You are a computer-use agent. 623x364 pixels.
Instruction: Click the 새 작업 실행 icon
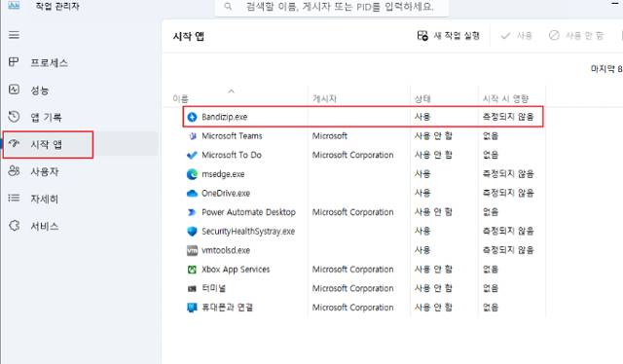coord(422,36)
